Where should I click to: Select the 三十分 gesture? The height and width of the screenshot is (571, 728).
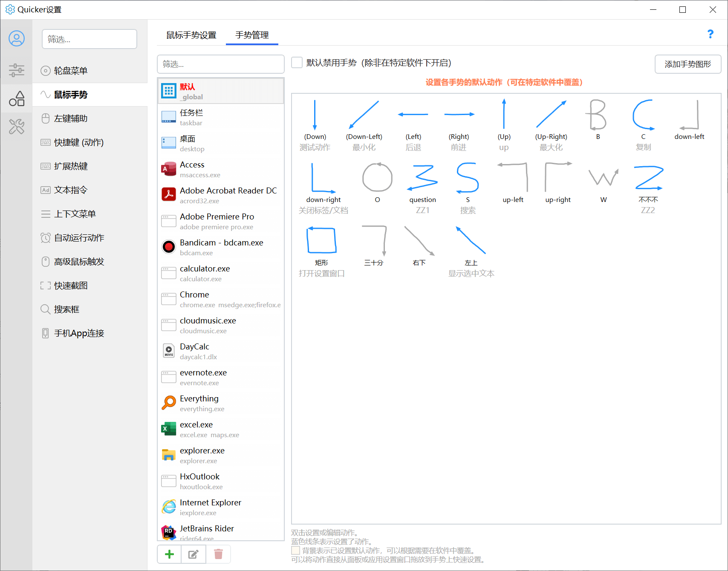[x=374, y=246]
